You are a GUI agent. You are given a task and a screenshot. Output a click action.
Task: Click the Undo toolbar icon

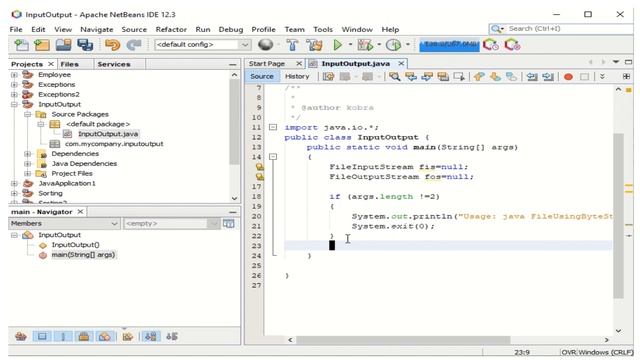pyautogui.click(x=112, y=45)
